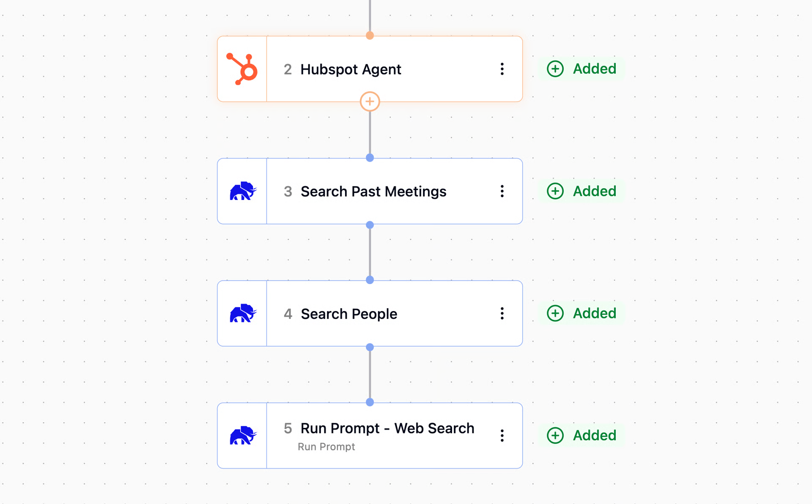Click the plus circle icon beside Search Past Meetings
The image size is (812, 504).
pyautogui.click(x=555, y=191)
